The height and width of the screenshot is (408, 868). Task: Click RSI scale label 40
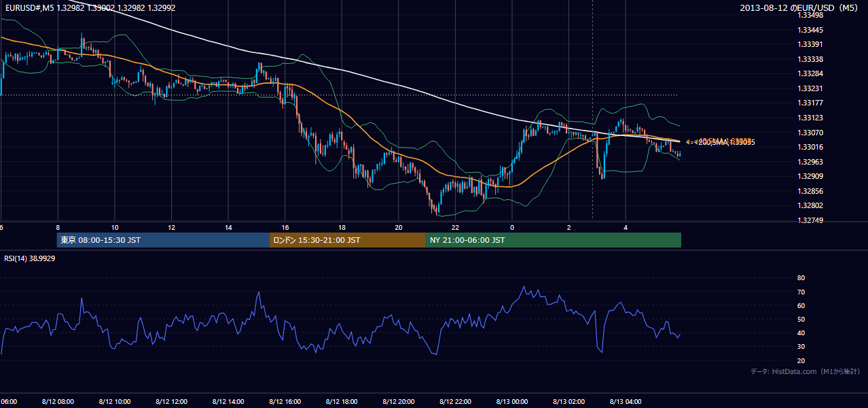801,333
